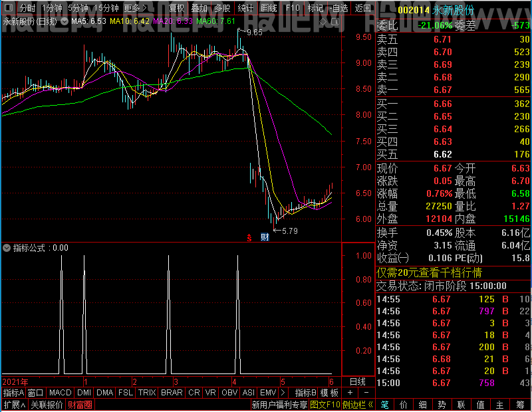Expand the 永新股份(日线) dropdown arrow

pyautogui.click(x=64, y=21)
